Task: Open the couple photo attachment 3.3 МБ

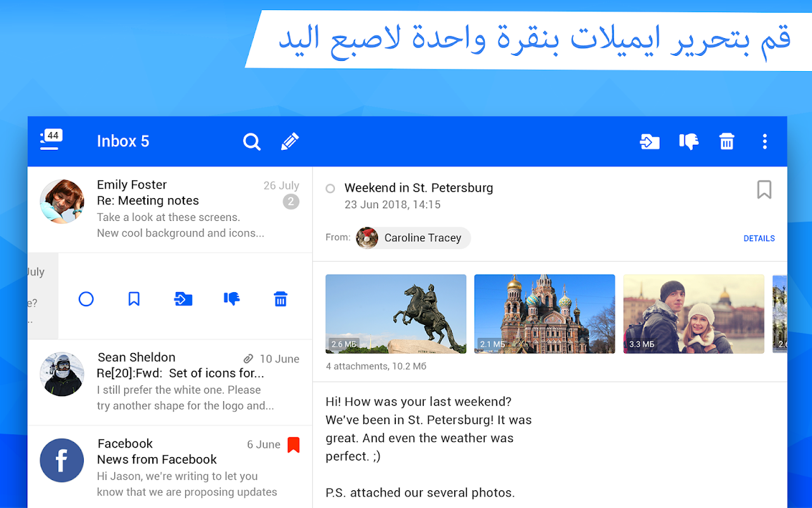Action: point(694,314)
